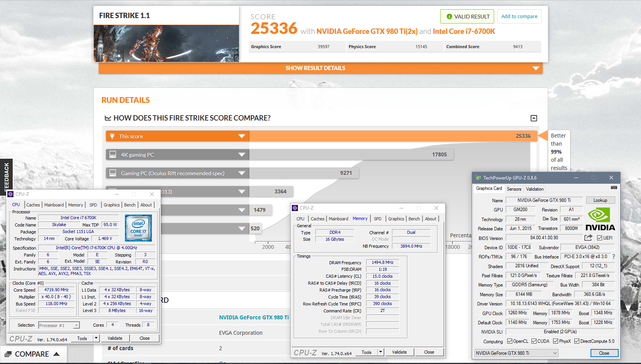Click Tools button in CPU-Z CPU window
Screen dimensions: 641x364
pos(82,338)
